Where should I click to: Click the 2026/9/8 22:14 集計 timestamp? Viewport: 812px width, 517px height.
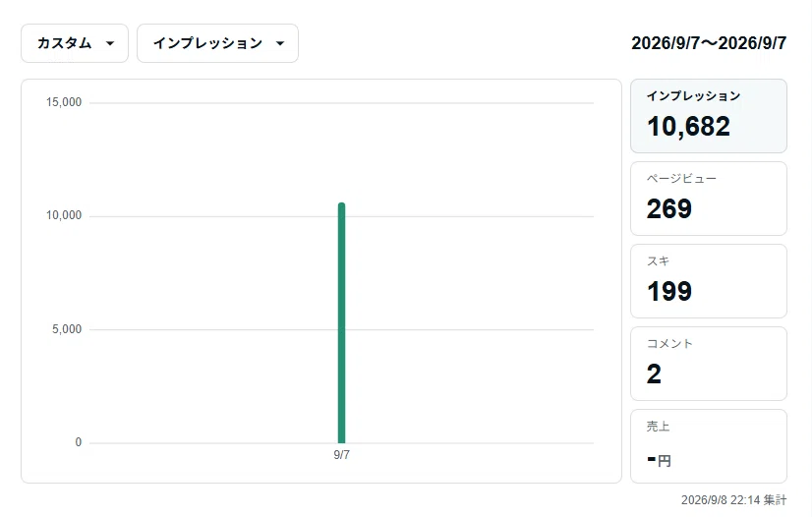coord(733,500)
